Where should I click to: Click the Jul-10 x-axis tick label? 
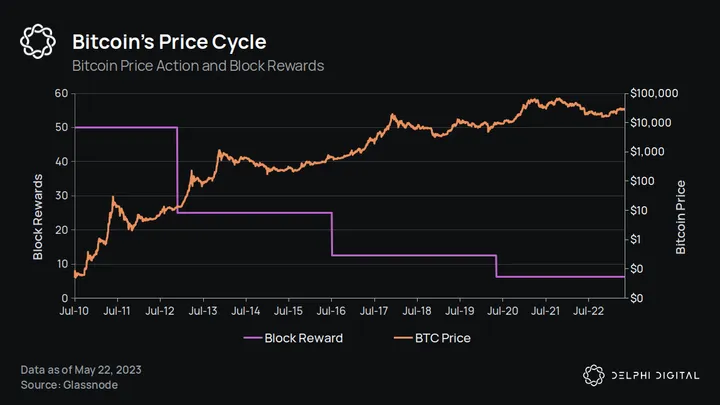(x=75, y=311)
